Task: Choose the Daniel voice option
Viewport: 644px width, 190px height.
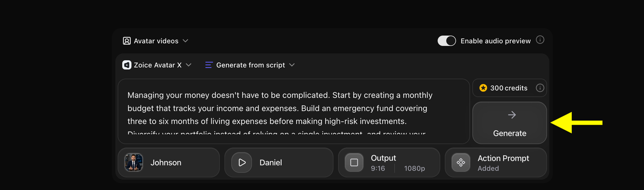Action: pyautogui.click(x=279, y=162)
